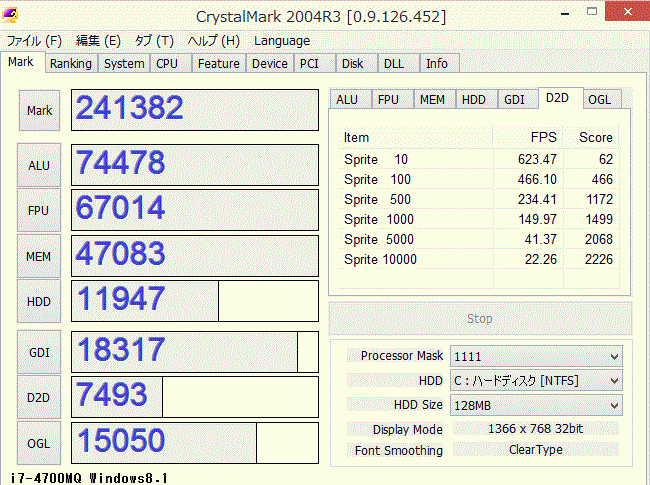Screen dimensions: 650x485
Task: Switch to the Device tab
Action: click(x=269, y=63)
